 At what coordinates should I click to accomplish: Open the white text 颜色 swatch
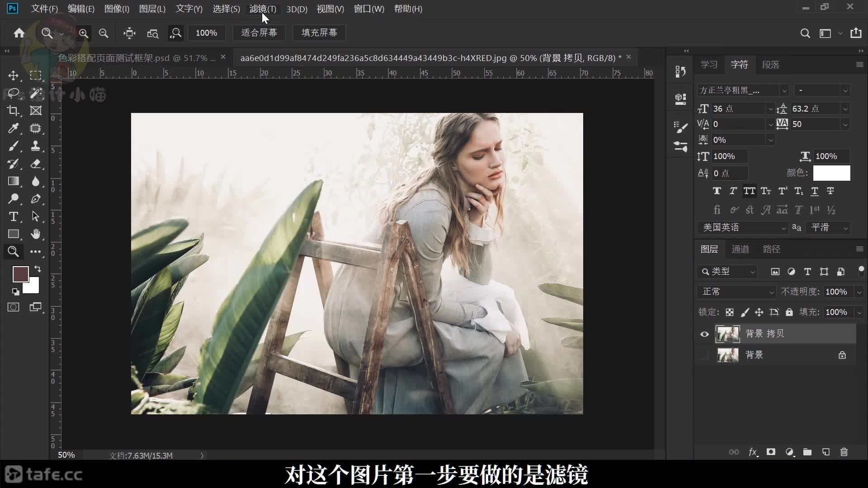pos(831,173)
